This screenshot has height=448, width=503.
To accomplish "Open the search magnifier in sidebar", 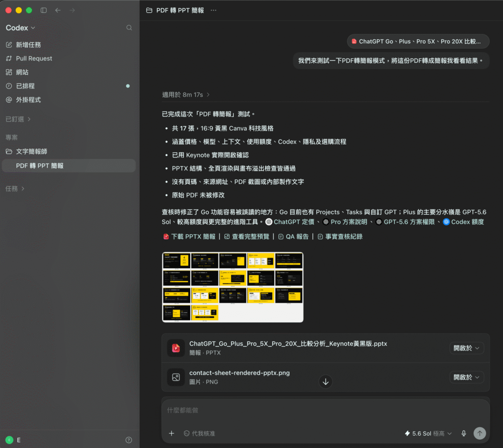I will (129, 28).
